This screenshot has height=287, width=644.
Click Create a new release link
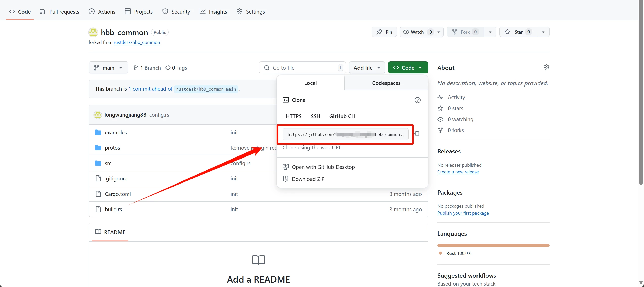click(458, 172)
